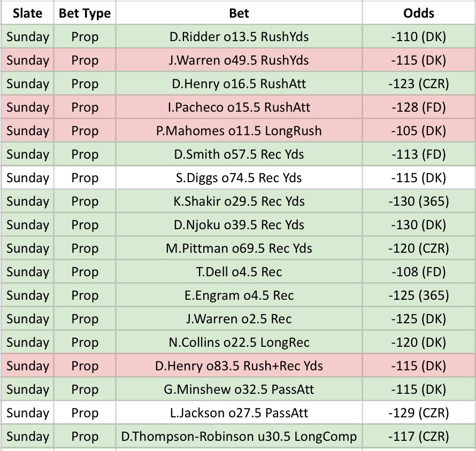Select the J.Warren o49.5 RushYds cell
The width and height of the screenshot is (476, 451).
tap(239, 60)
